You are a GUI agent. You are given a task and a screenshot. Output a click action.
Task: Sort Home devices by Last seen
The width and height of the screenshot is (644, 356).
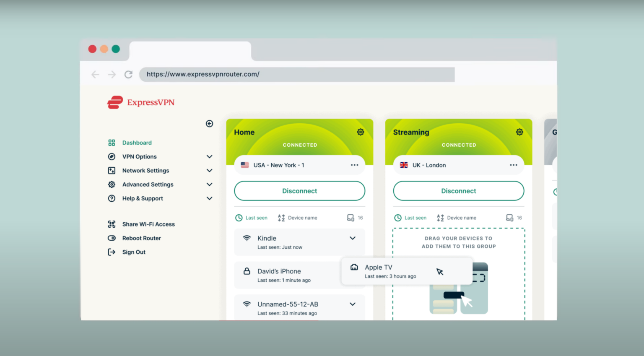click(252, 218)
